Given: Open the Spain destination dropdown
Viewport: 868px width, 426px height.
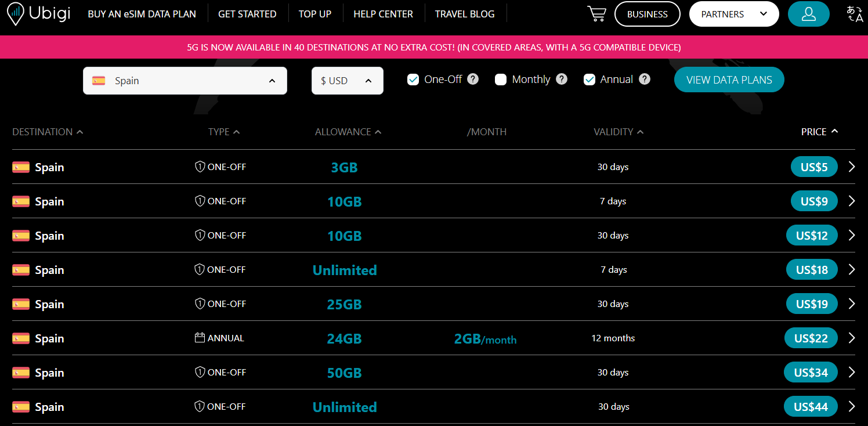Looking at the screenshot, I should coord(185,81).
